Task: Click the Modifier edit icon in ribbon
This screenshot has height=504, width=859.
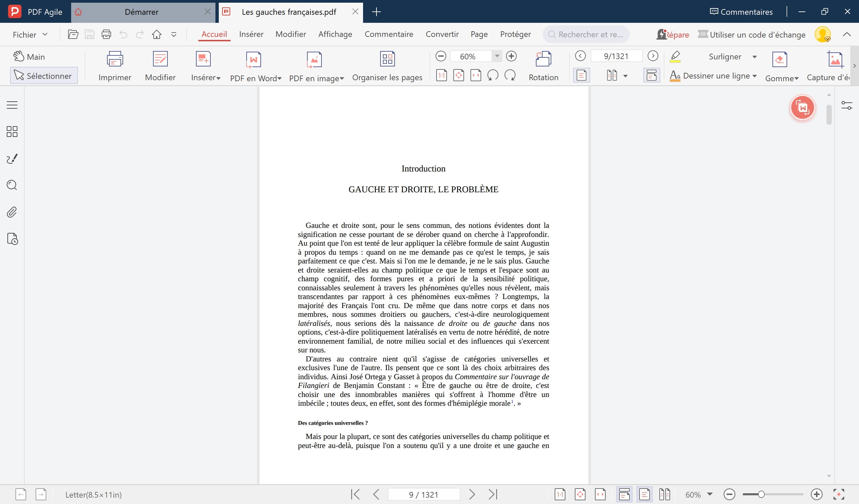Action: tap(160, 59)
